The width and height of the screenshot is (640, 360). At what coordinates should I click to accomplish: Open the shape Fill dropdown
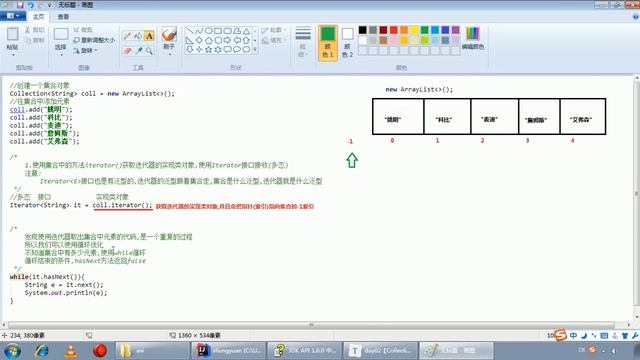273,40
